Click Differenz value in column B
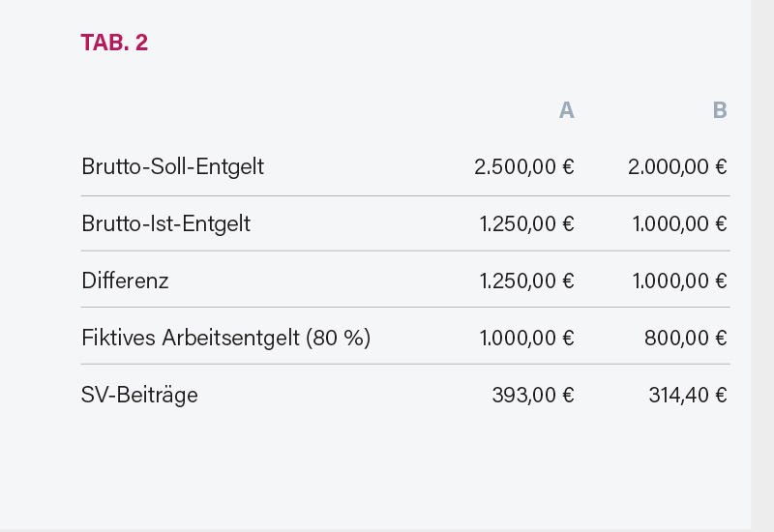Screen dimensions: 774x532 [x=679, y=281]
